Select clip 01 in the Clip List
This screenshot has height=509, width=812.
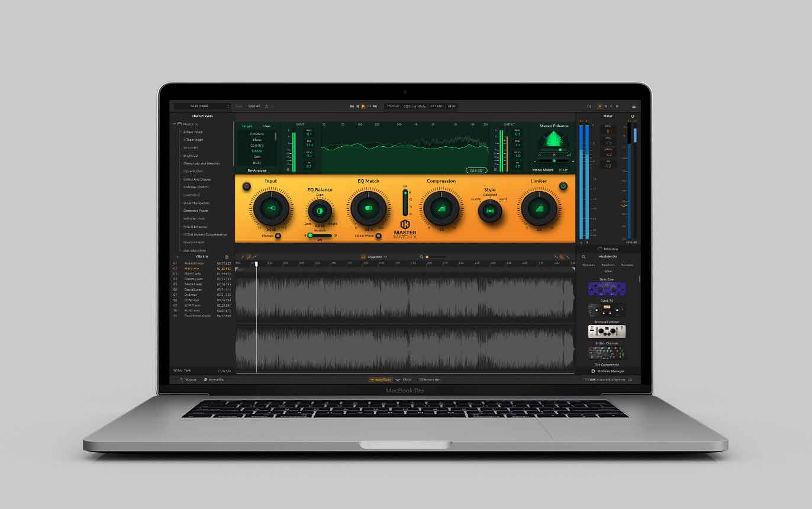pos(202,263)
